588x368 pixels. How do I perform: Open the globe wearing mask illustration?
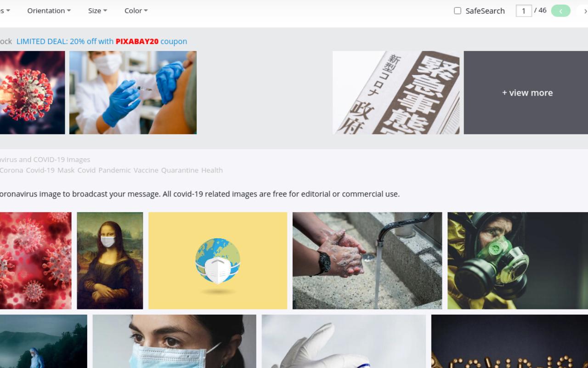[218, 260]
